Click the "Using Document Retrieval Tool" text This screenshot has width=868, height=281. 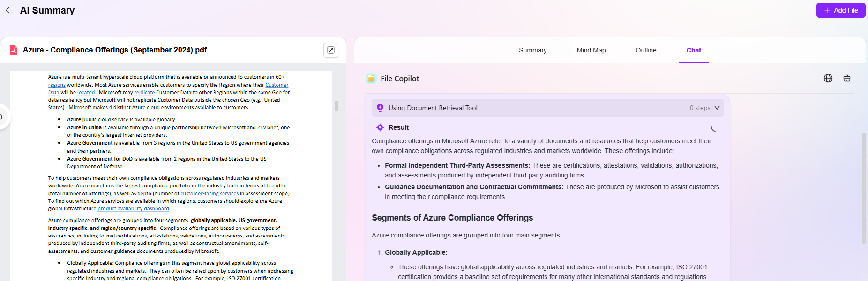click(433, 108)
